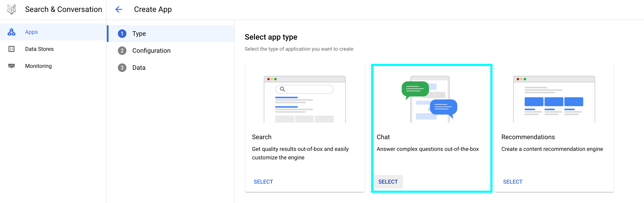Click the step 2 circle icon
This screenshot has height=203, width=644.
point(122,51)
